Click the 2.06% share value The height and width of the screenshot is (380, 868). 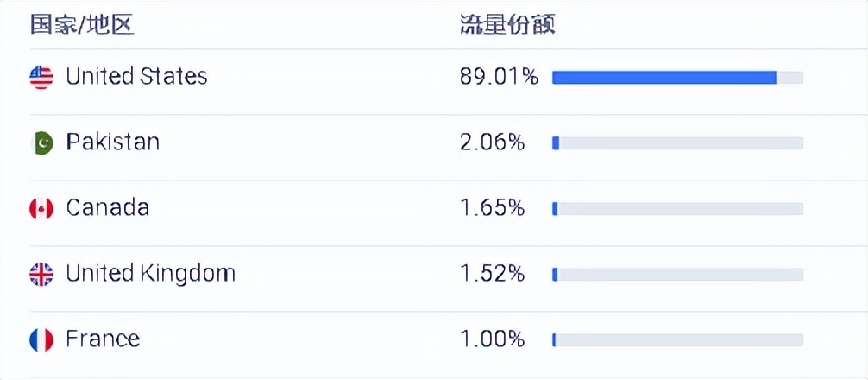(x=492, y=142)
